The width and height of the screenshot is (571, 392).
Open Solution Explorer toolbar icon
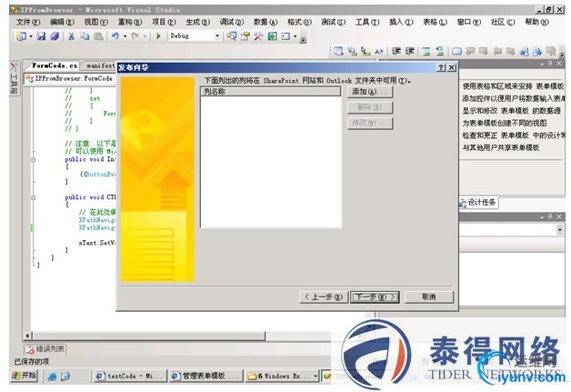click(232, 36)
